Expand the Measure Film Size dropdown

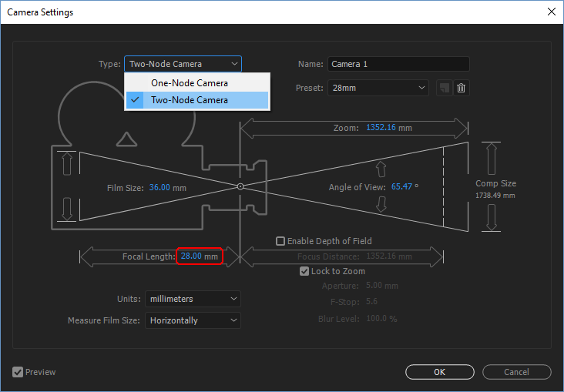193,320
